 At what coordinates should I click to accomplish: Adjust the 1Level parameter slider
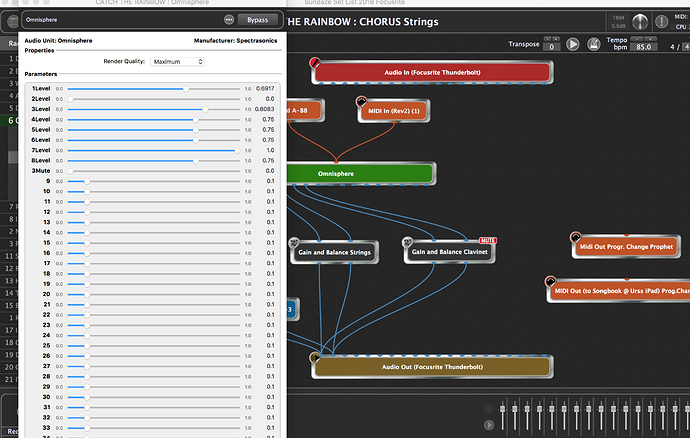(154, 89)
